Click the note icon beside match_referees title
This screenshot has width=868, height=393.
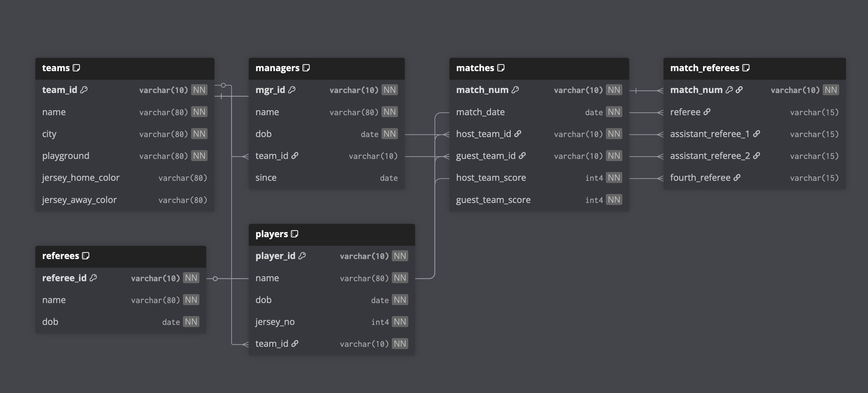[746, 68]
